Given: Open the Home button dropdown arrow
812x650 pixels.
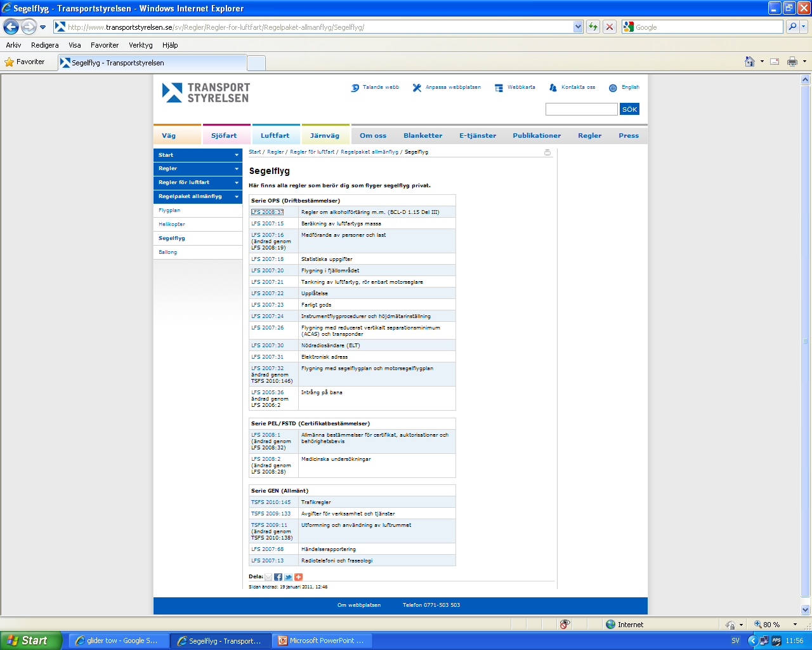Looking at the screenshot, I should (x=762, y=62).
